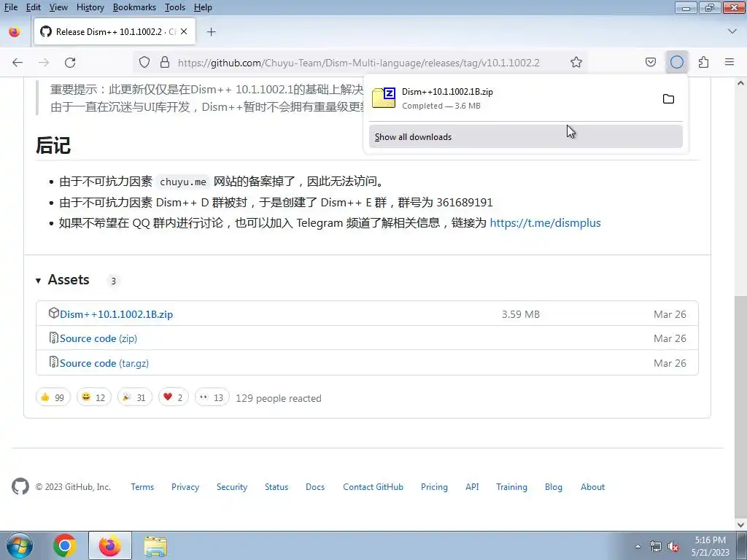The width and height of the screenshot is (747, 560).
Task: Open the About footer link
Action: (592, 487)
